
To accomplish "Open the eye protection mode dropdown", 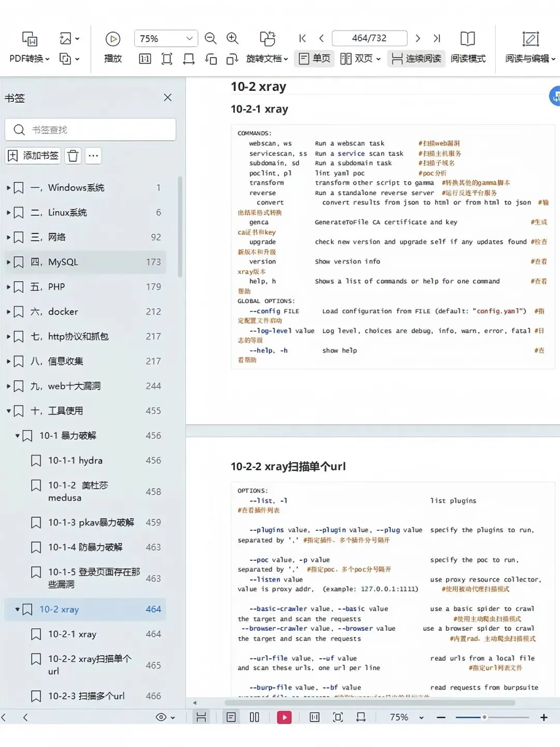I will click(x=165, y=717).
